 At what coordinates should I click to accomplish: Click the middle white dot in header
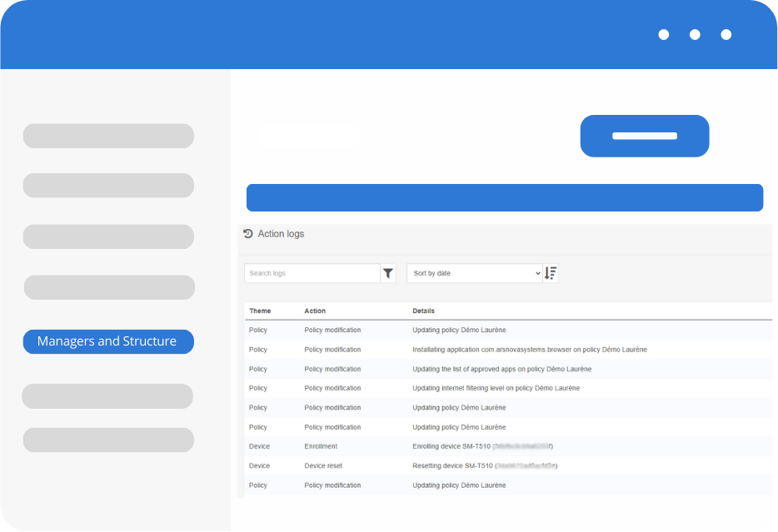(x=695, y=35)
